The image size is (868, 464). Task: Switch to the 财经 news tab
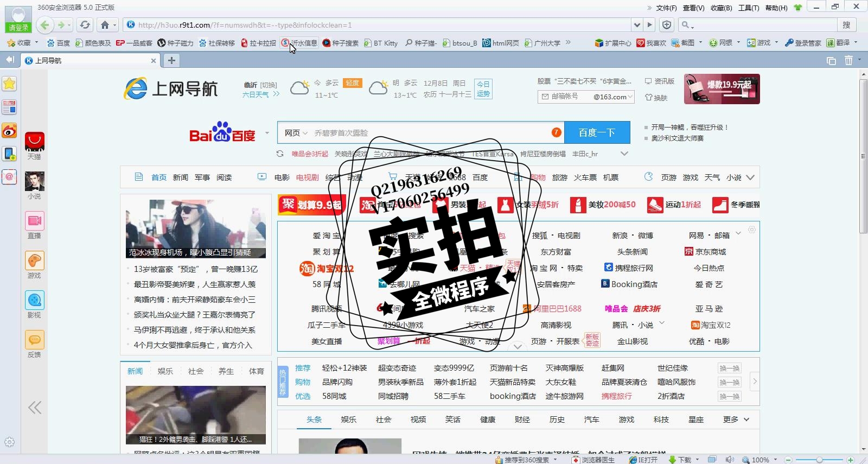[522, 419]
